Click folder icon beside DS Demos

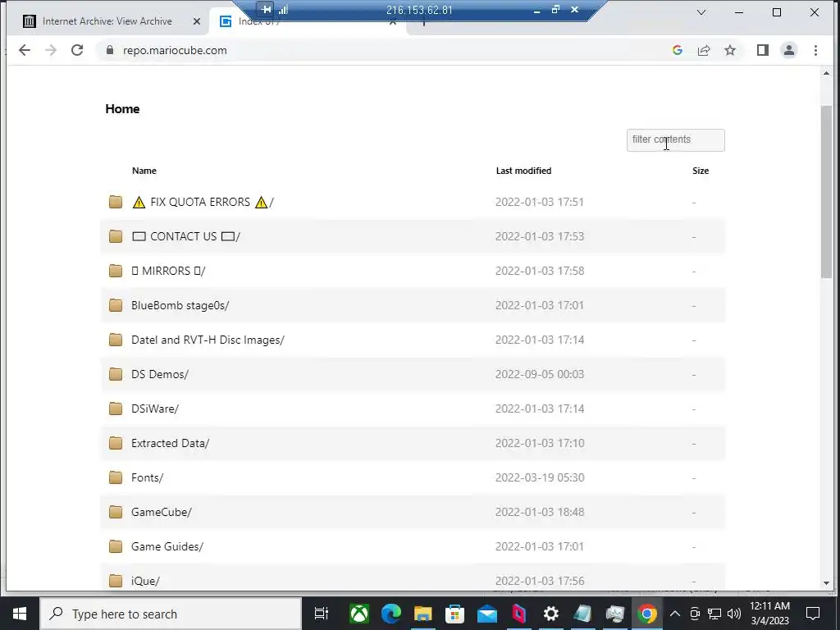(116, 374)
